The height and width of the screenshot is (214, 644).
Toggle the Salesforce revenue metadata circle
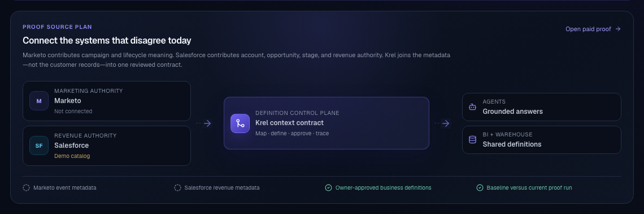coord(177,187)
